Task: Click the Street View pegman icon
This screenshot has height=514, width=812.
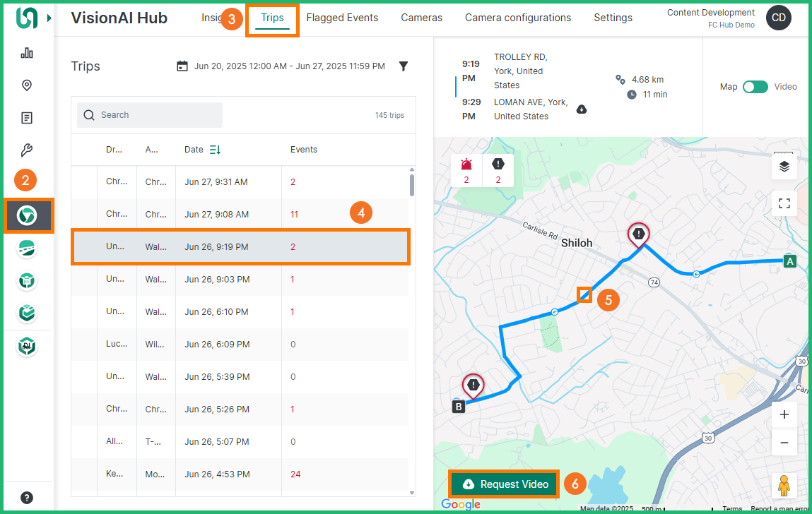Action: [x=784, y=486]
